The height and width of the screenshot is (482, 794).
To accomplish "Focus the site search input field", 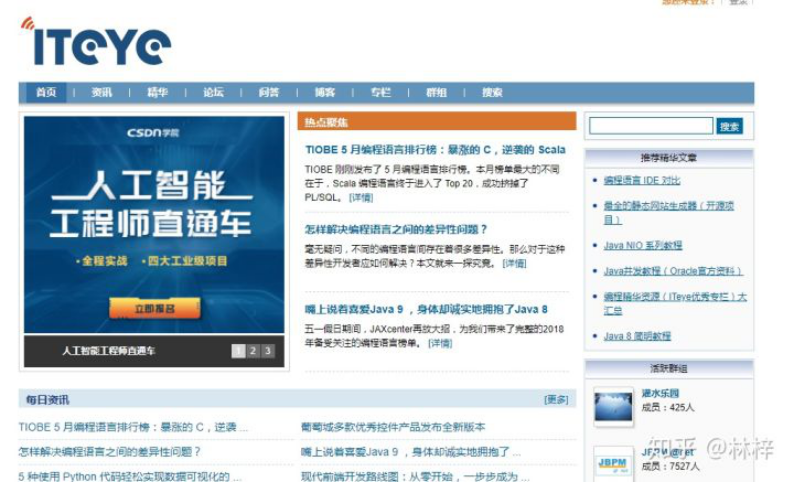I will (651, 126).
